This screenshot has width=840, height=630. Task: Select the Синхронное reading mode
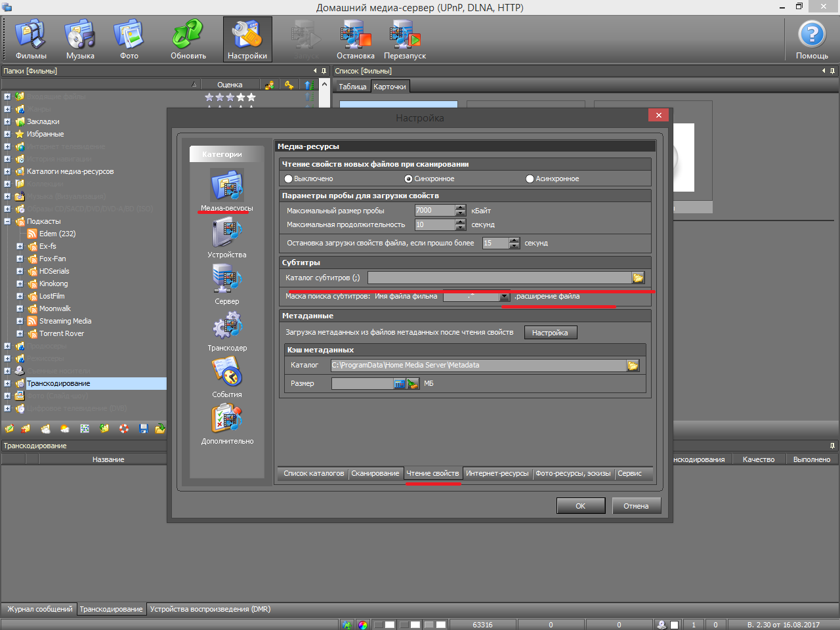tap(409, 179)
